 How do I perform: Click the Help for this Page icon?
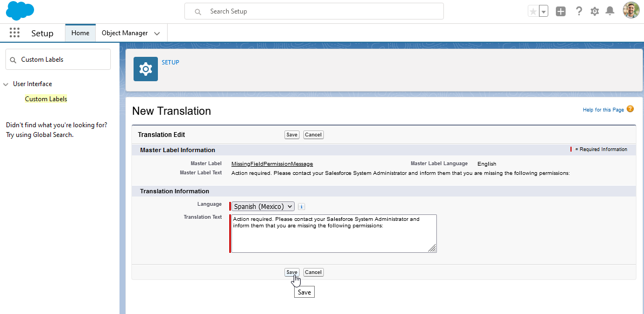[x=630, y=109]
